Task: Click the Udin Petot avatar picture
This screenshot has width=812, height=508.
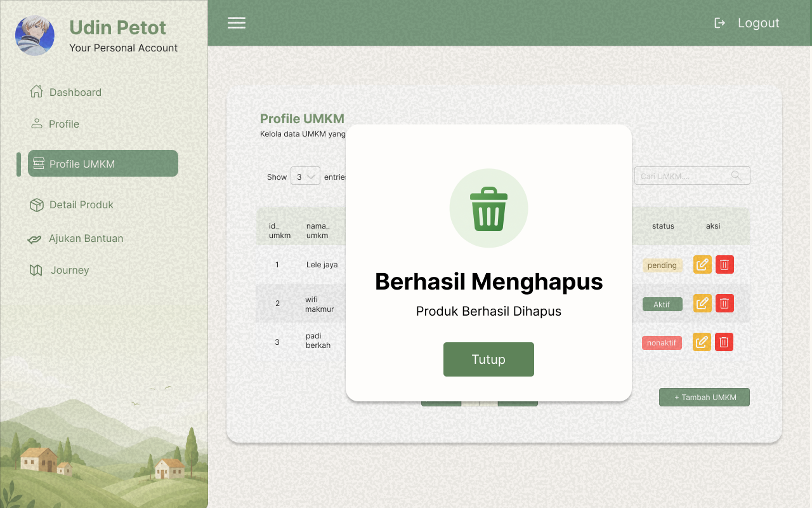Action: (x=35, y=36)
